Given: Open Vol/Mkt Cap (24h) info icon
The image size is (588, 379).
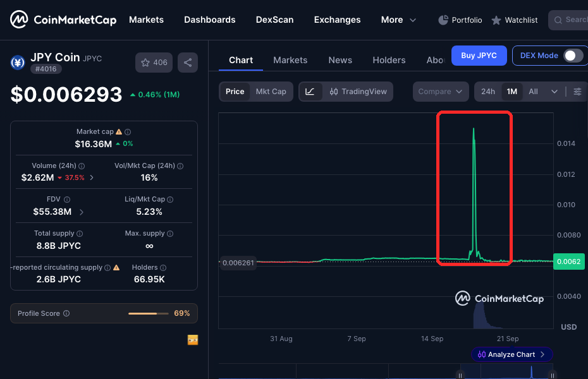Looking at the screenshot, I should click(x=180, y=166).
